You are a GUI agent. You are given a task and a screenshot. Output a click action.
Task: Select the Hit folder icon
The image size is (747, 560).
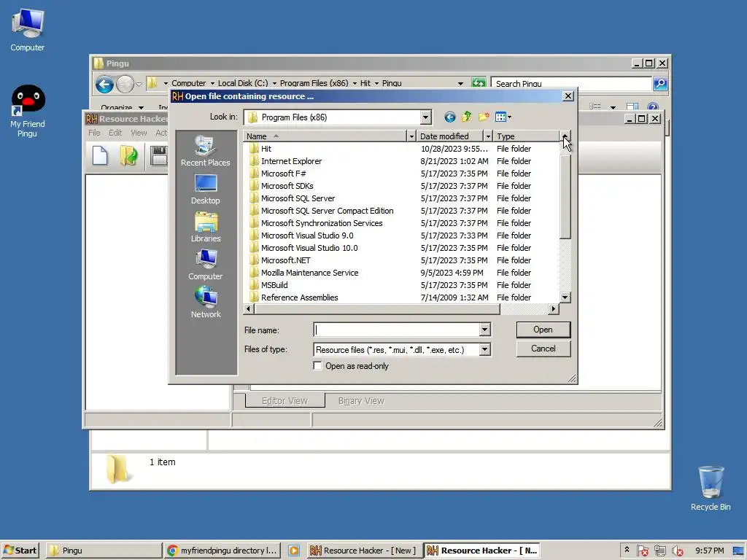(x=254, y=149)
